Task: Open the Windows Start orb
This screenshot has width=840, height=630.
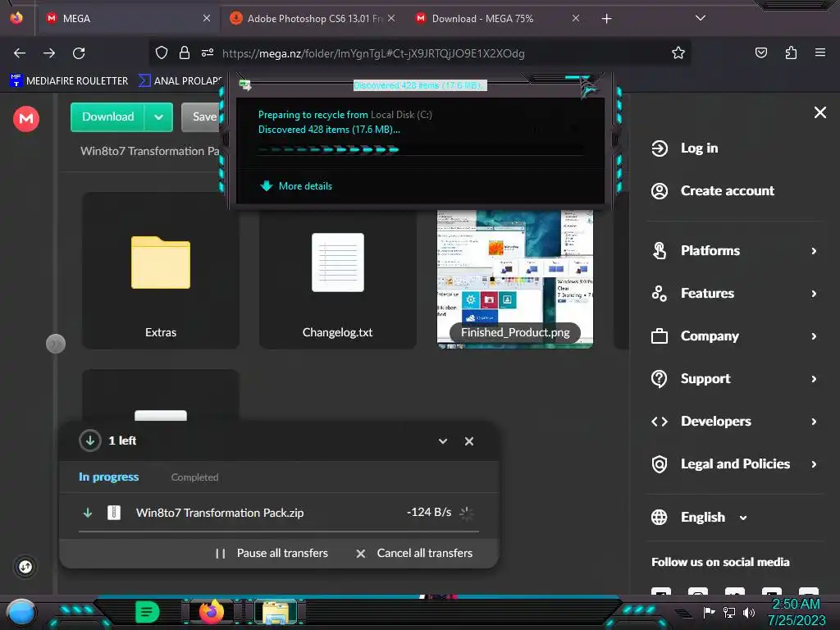Action: (21, 613)
